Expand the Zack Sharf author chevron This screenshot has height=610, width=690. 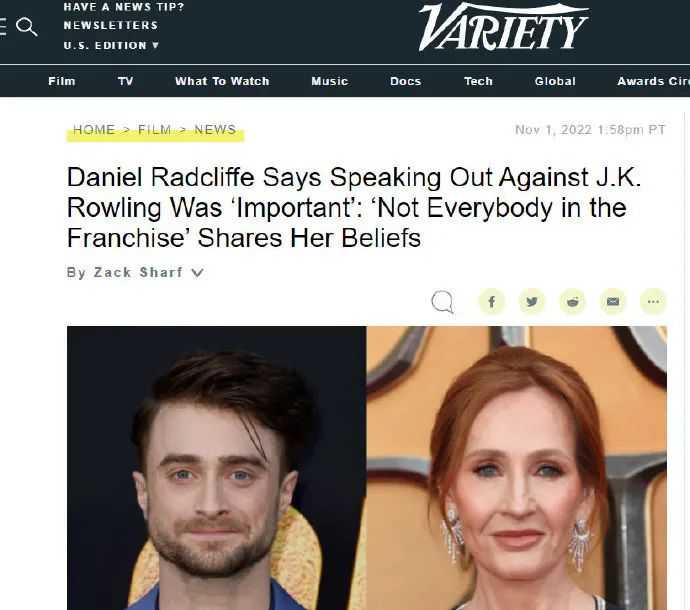tap(198, 273)
